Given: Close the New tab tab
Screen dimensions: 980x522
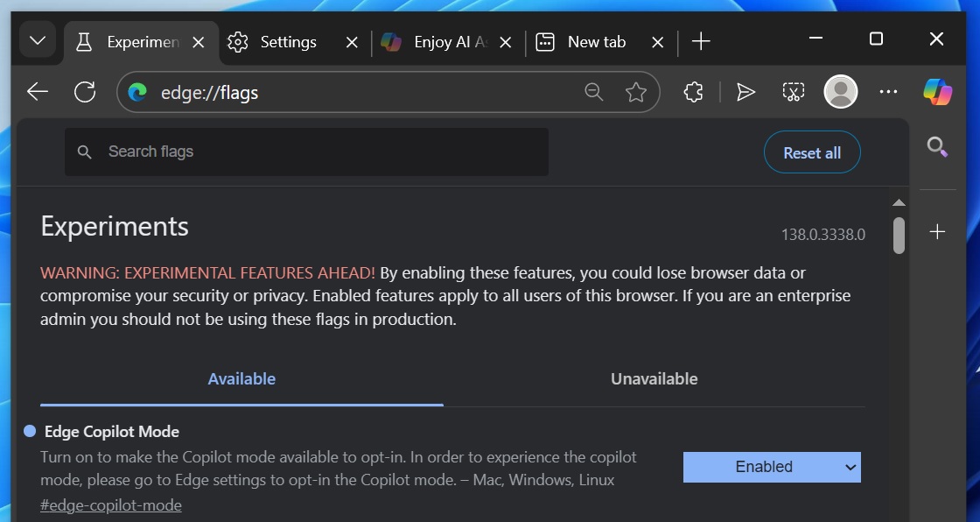Looking at the screenshot, I should 659,42.
